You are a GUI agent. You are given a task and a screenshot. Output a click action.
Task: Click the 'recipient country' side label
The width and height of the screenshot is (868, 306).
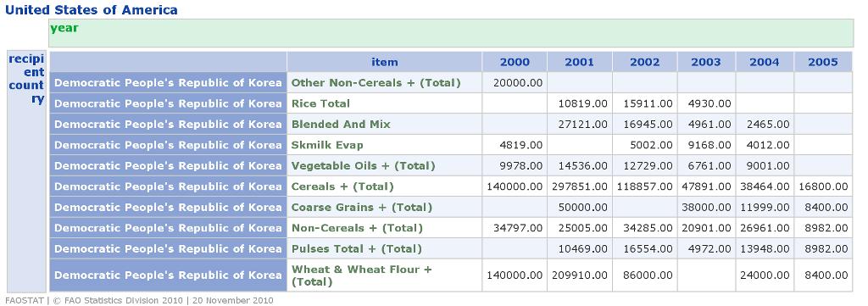26,79
